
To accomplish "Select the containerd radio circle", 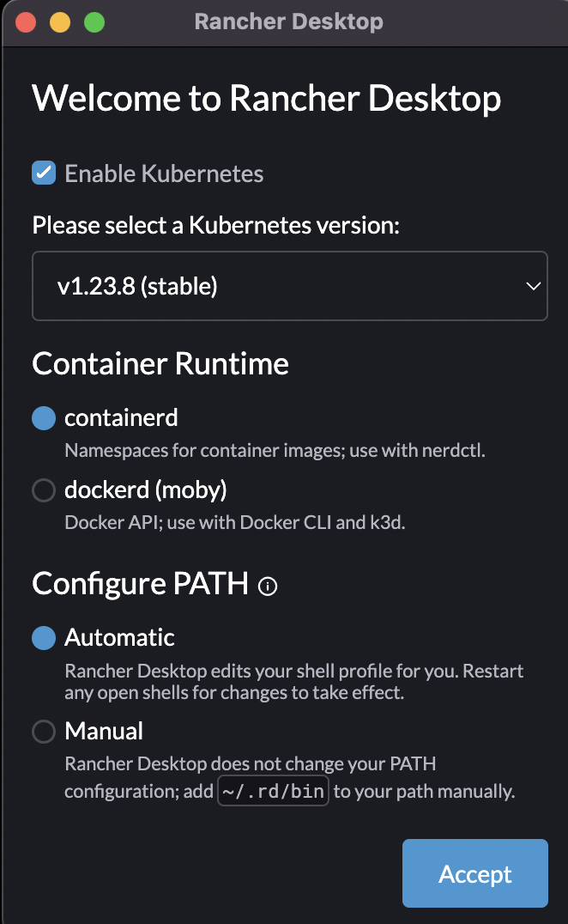I will coord(44,418).
